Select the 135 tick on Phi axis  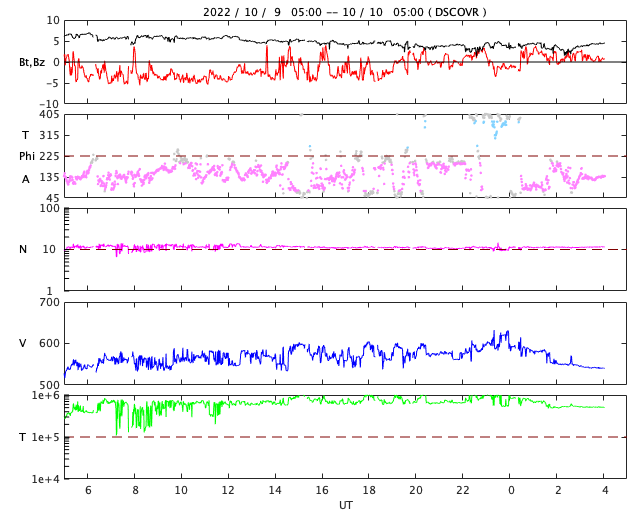49,177
